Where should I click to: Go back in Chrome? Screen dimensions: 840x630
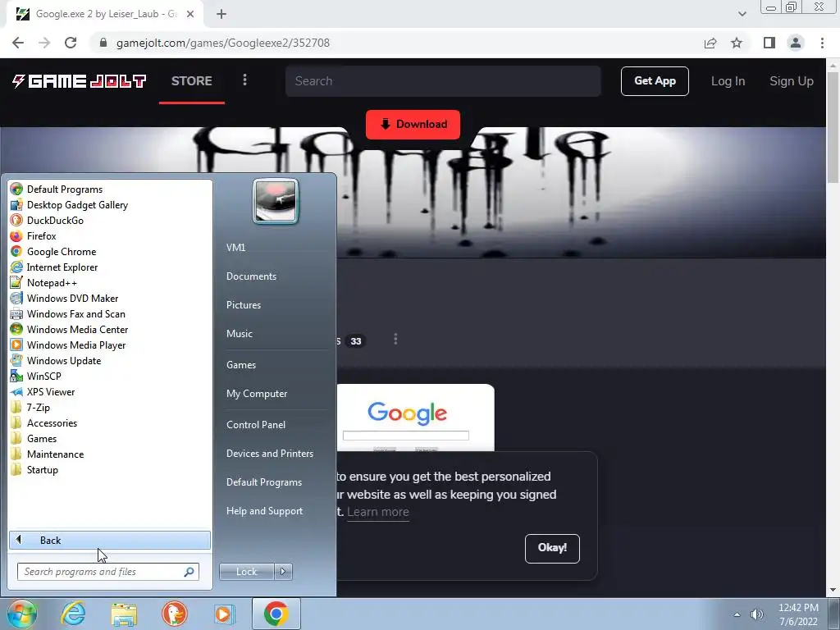tap(18, 43)
